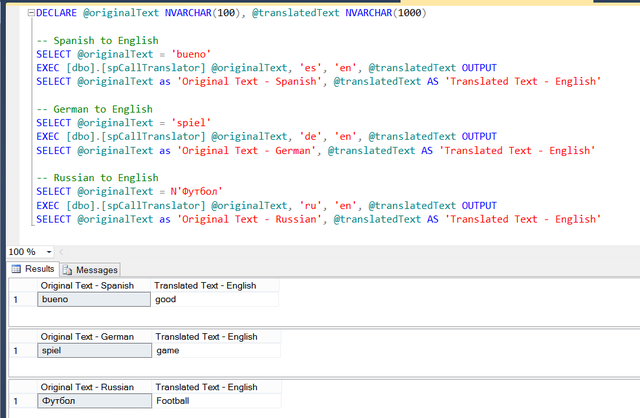640x418 pixels.
Task: Click the 'bueno' string literal in code
Action: click(191, 54)
